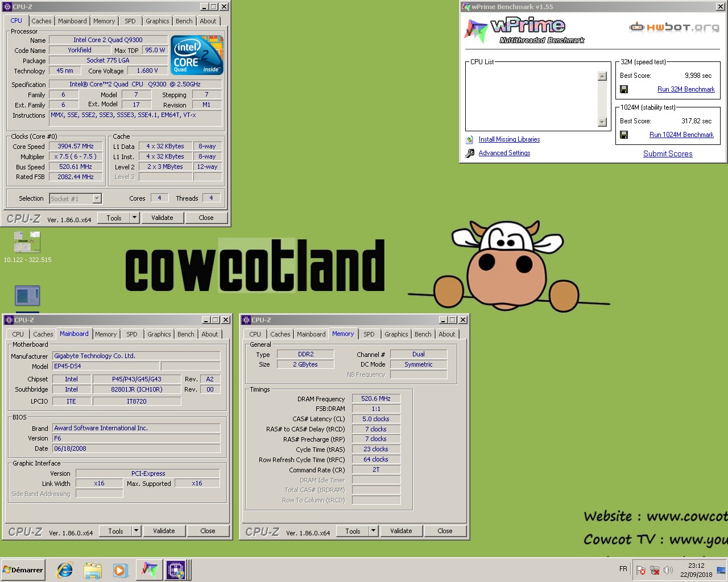The width and height of the screenshot is (728, 582).
Task: Open Bench tab in top CPU-Z window
Action: [184, 21]
